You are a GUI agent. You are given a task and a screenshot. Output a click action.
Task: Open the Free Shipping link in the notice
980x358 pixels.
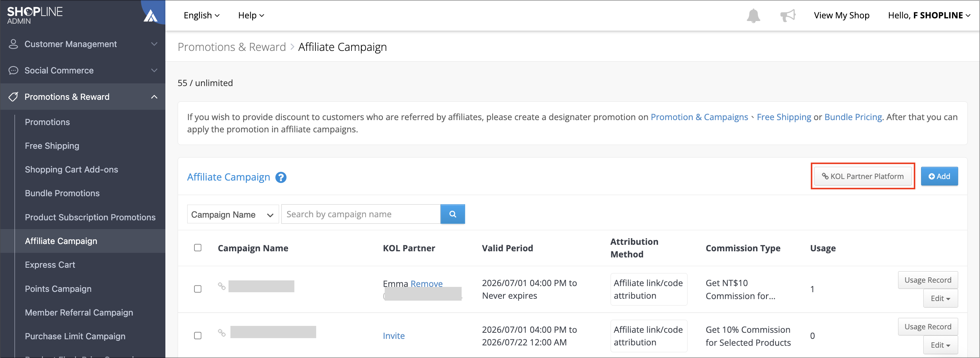(x=784, y=117)
